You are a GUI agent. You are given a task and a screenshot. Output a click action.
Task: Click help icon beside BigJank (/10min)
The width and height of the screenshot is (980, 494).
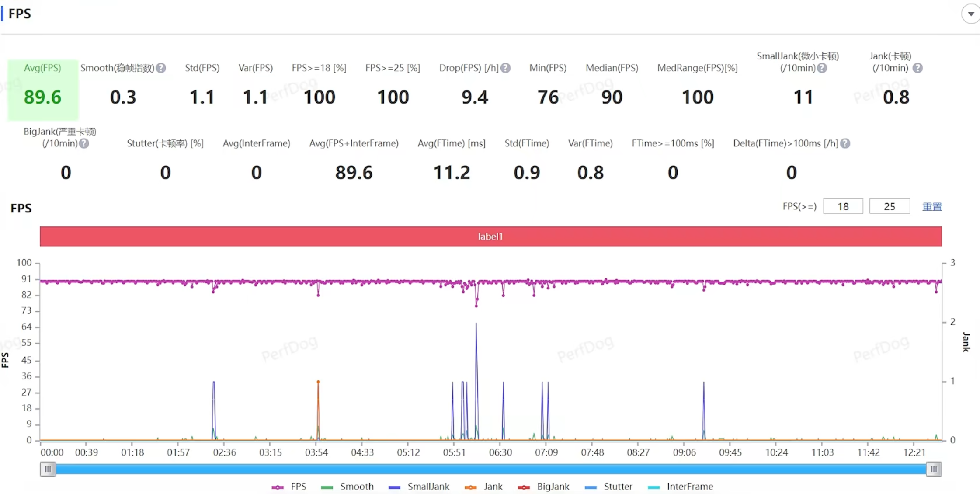coord(84,143)
